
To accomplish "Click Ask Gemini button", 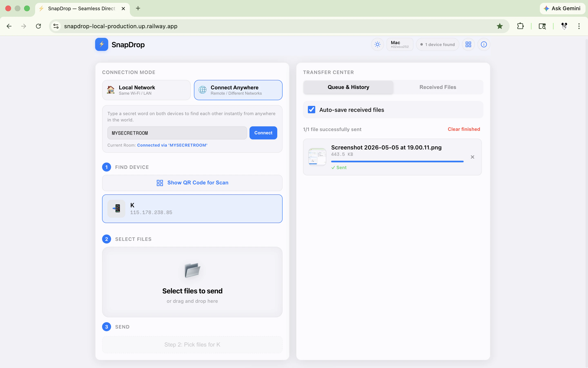I will 562,9.
